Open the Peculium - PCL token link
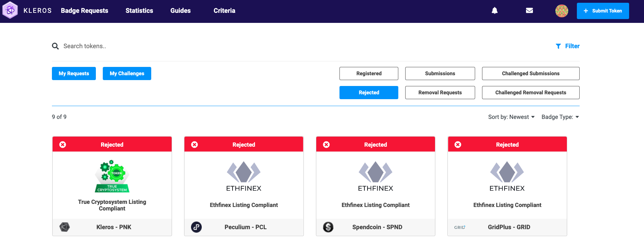The image size is (644, 242). click(245, 227)
